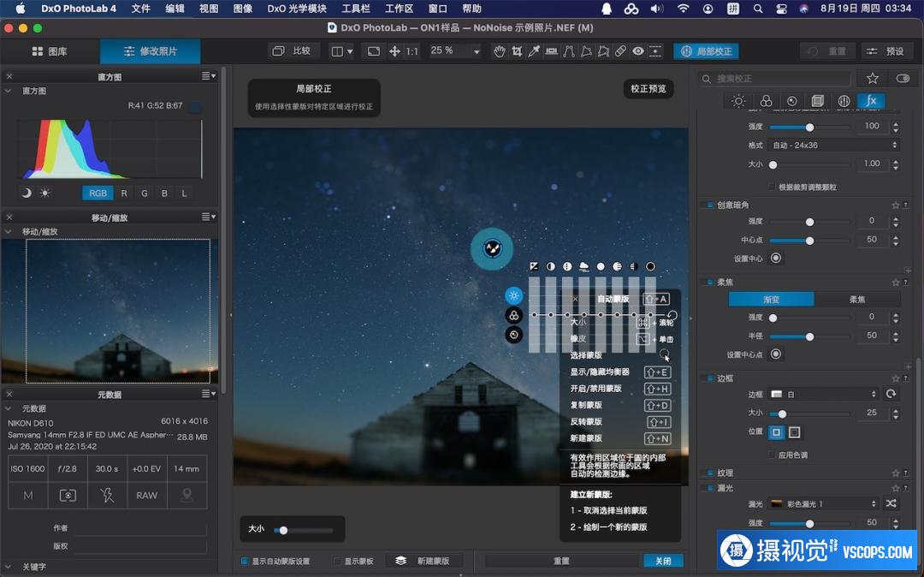This screenshot has height=577, width=924.
Task: Toggle the 边框 correction on/off
Action: [710, 378]
